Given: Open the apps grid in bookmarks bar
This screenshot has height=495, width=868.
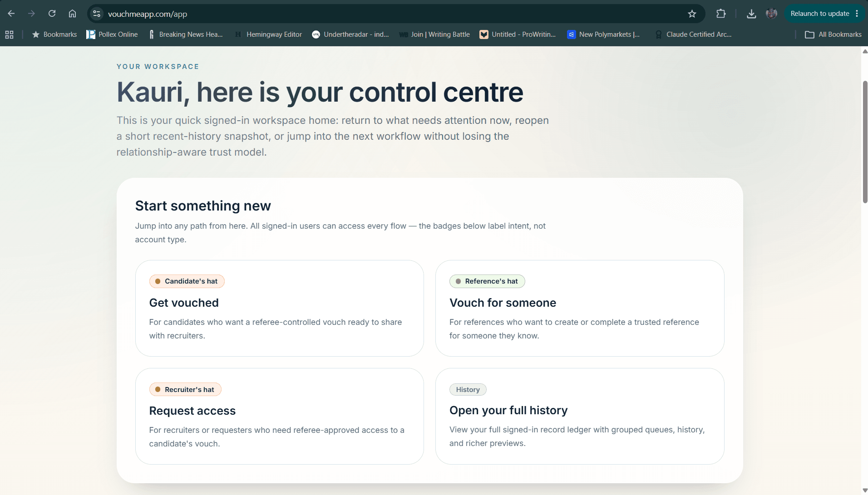Looking at the screenshot, I should (9, 34).
